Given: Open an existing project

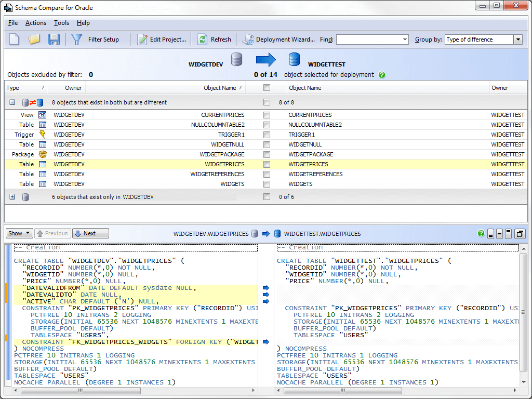Looking at the screenshot, I should [34, 39].
